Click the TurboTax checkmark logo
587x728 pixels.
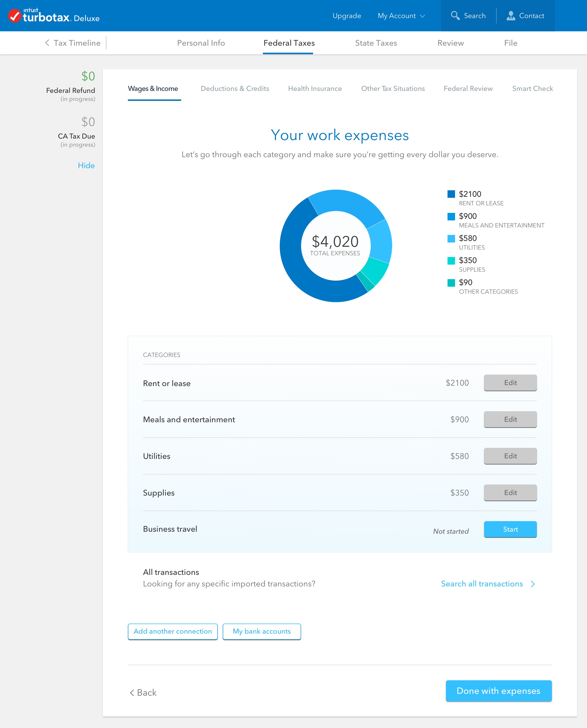click(15, 16)
